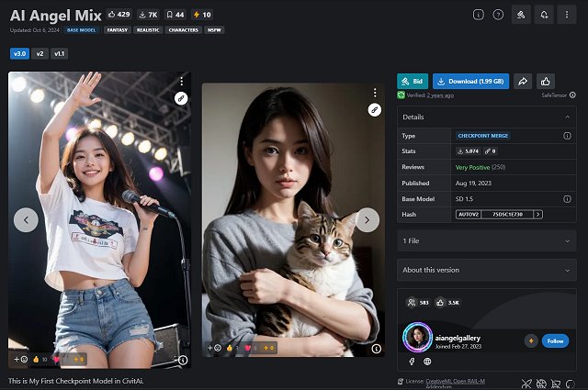Toggle the bookmark badge showing 44
588x390 pixels.
pos(175,15)
